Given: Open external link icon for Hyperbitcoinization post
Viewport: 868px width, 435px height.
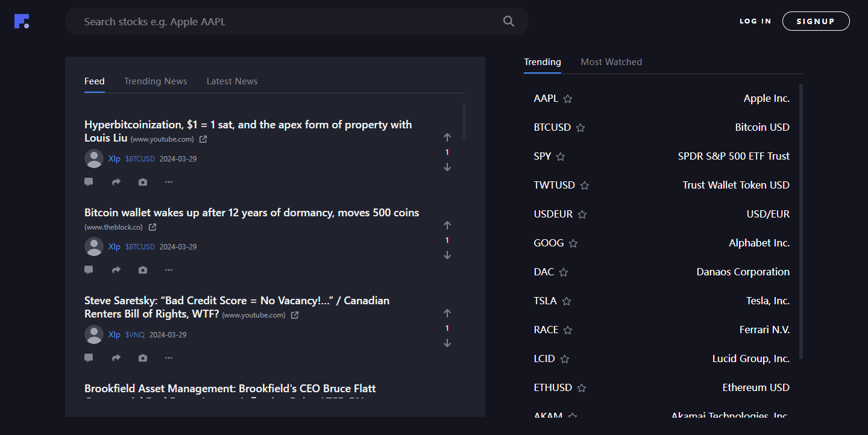Looking at the screenshot, I should (x=203, y=139).
